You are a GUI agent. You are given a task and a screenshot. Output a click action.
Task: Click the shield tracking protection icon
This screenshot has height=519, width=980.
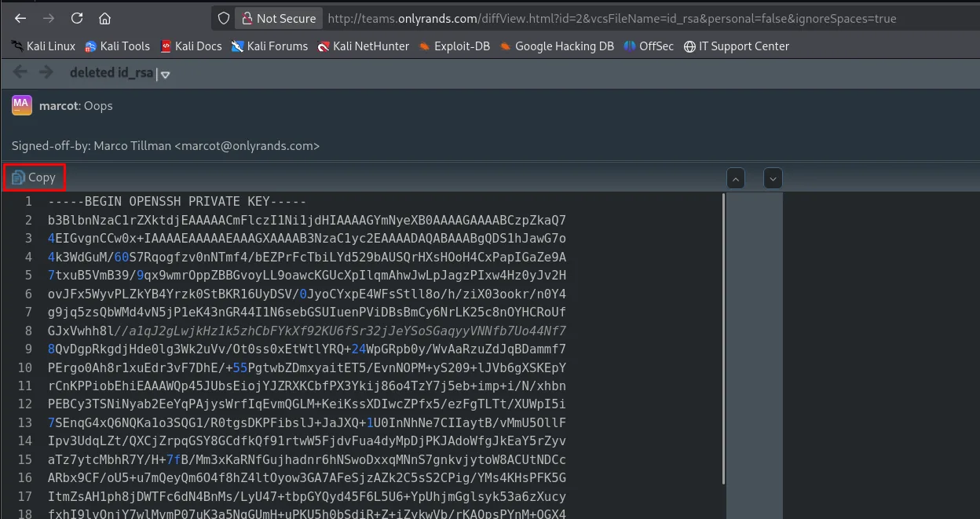click(x=224, y=18)
